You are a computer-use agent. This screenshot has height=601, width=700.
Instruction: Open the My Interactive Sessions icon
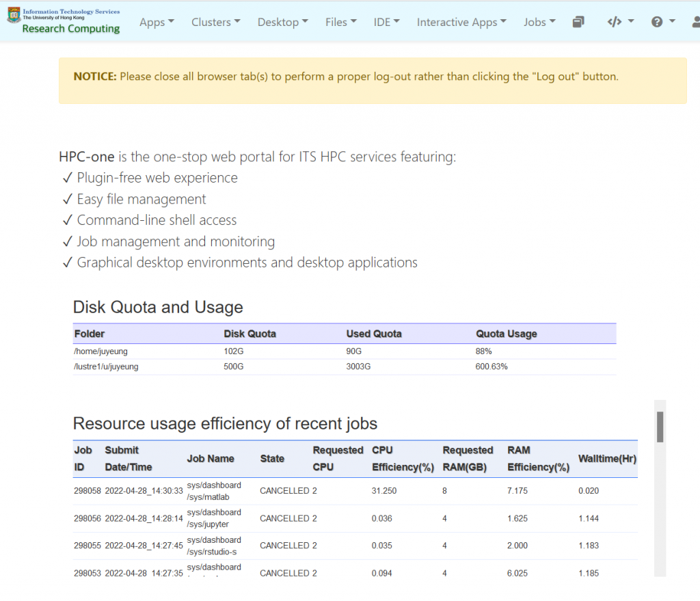point(578,21)
